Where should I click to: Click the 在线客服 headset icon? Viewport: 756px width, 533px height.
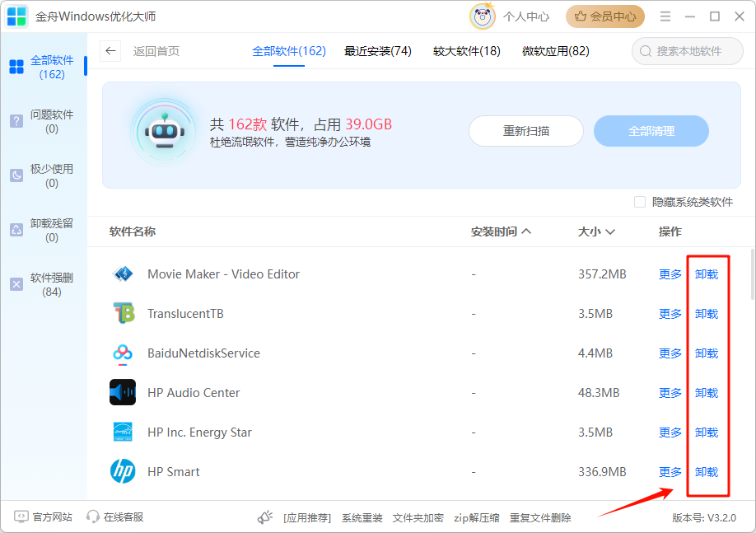pos(92,517)
